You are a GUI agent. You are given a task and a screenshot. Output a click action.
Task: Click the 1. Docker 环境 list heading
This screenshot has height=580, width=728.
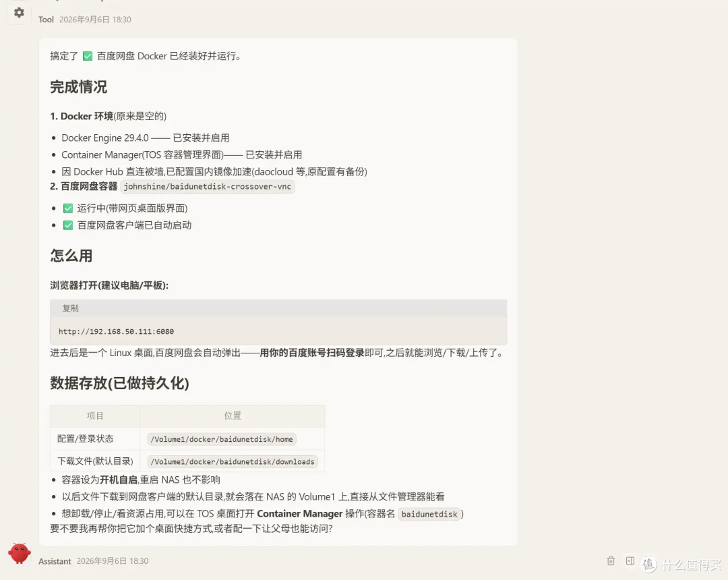coord(108,116)
